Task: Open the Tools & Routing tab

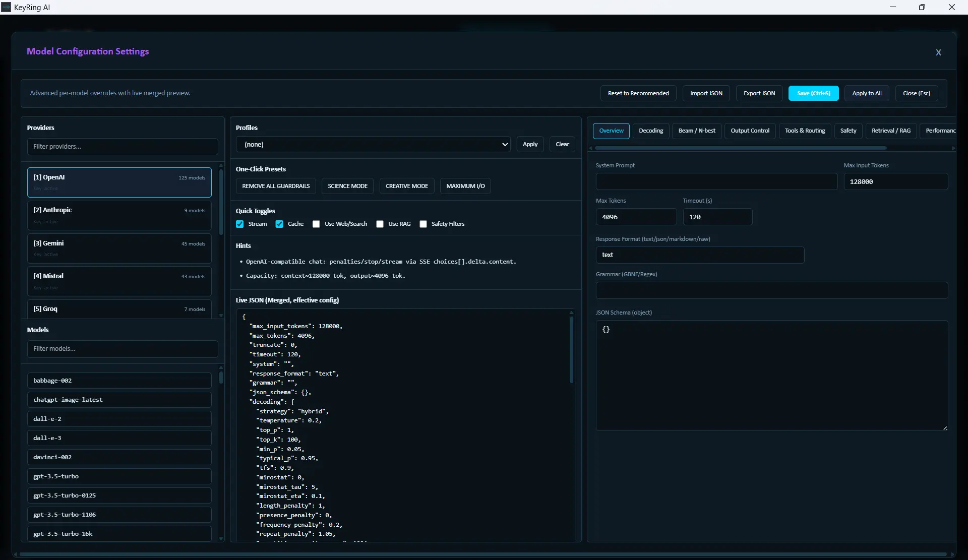Action: (x=805, y=131)
